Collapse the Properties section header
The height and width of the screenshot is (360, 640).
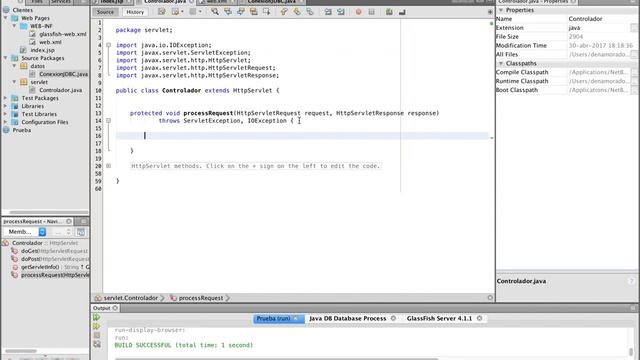501,10
